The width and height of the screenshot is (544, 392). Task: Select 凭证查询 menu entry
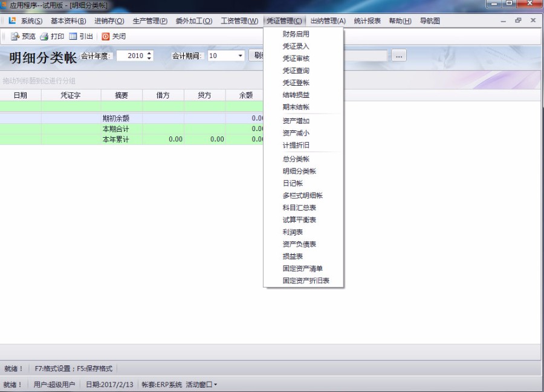(x=303, y=70)
